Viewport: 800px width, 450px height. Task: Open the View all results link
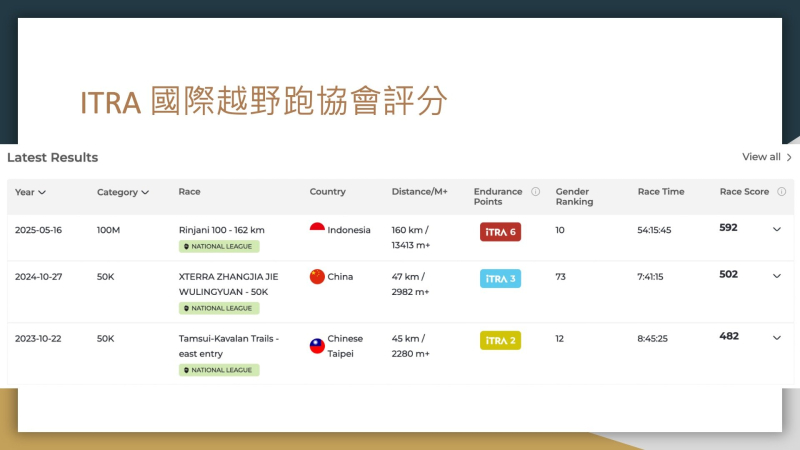coord(767,157)
